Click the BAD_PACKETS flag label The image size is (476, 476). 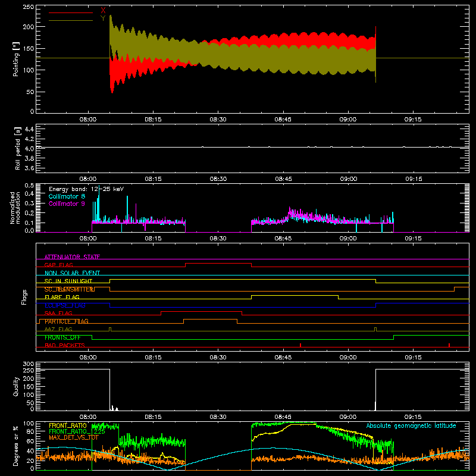click(65, 345)
